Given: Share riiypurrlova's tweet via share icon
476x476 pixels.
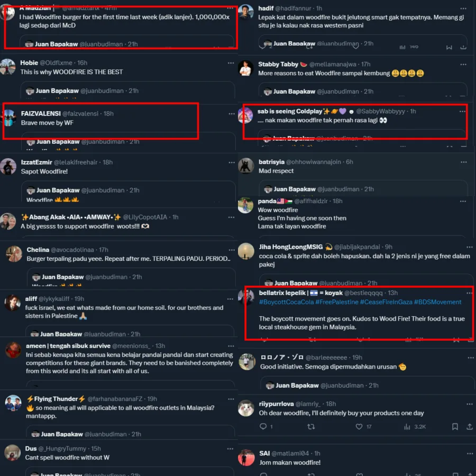Looking at the screenshot, I should [x=469, y=426].
